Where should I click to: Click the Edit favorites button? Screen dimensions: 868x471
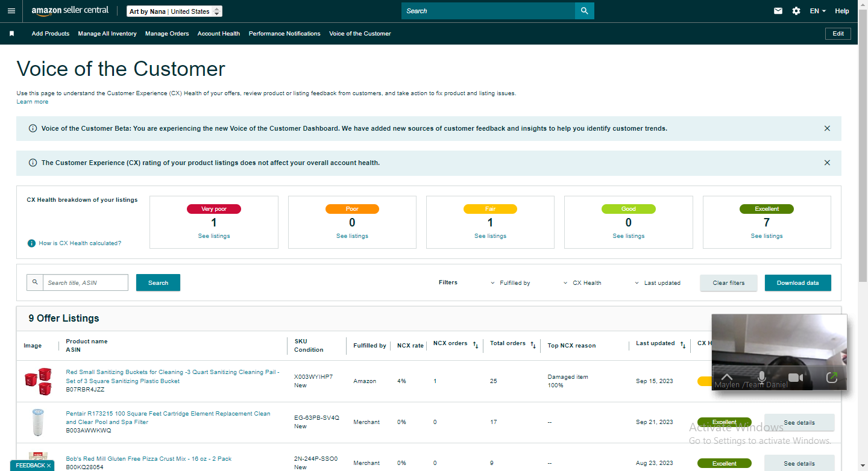click(838, 34)
